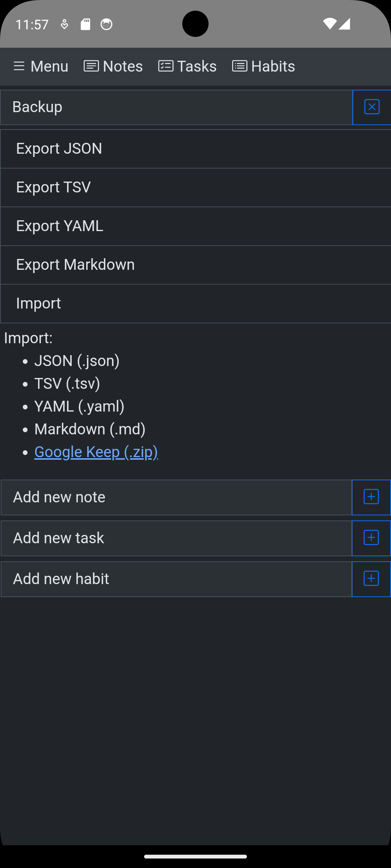The height and width of the screenshot is (868, 391).
Task: Tap the Import button
Action: coord(195,303)
